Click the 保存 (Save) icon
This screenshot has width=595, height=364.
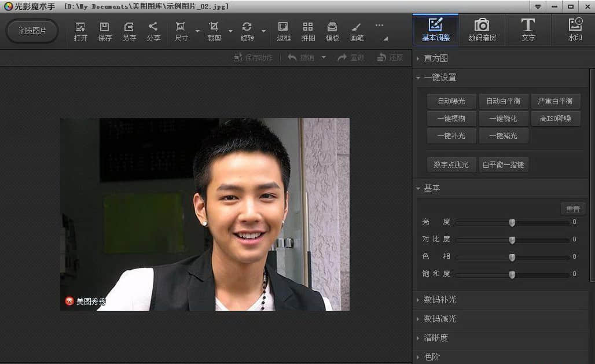(x=105, y=31)
